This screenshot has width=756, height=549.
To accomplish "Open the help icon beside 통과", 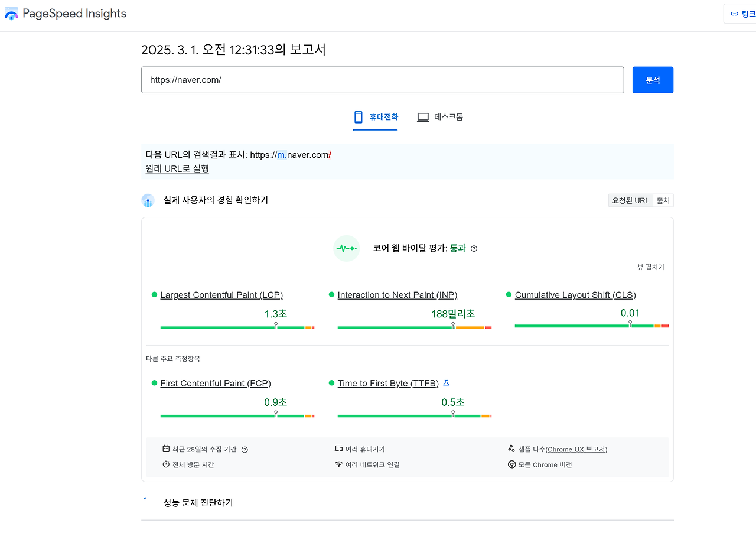I will point(474,249).
